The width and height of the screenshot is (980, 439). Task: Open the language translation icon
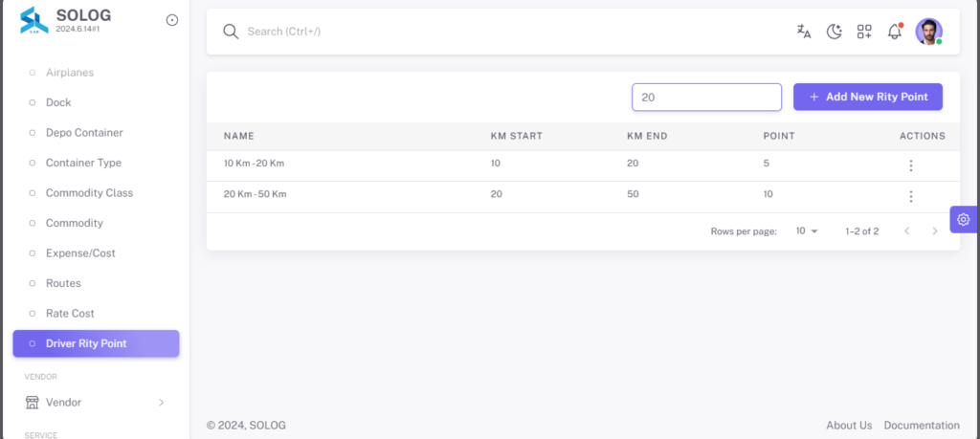pos(804,32)
